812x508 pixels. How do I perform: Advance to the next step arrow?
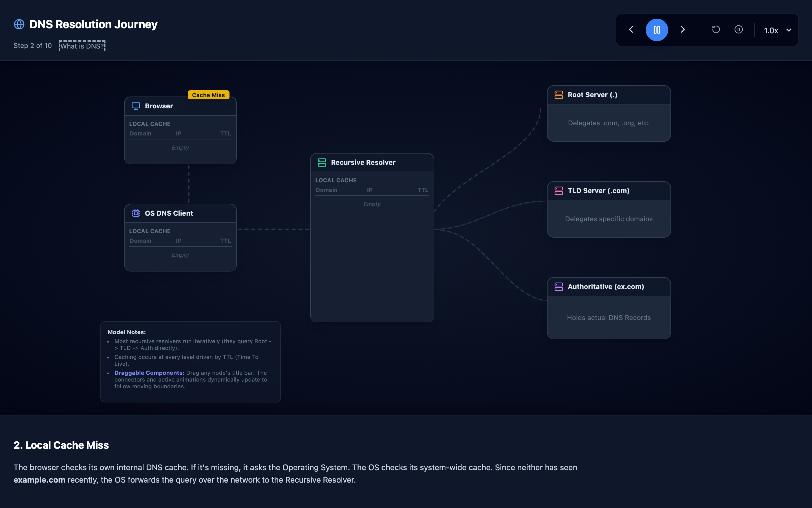coord(683,30)
